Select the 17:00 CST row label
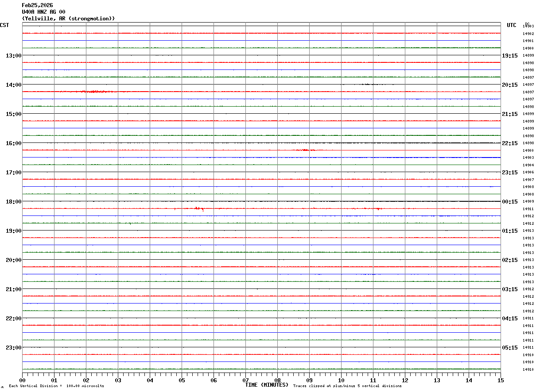Screen dimensions: 536x392 coord(14,173)
